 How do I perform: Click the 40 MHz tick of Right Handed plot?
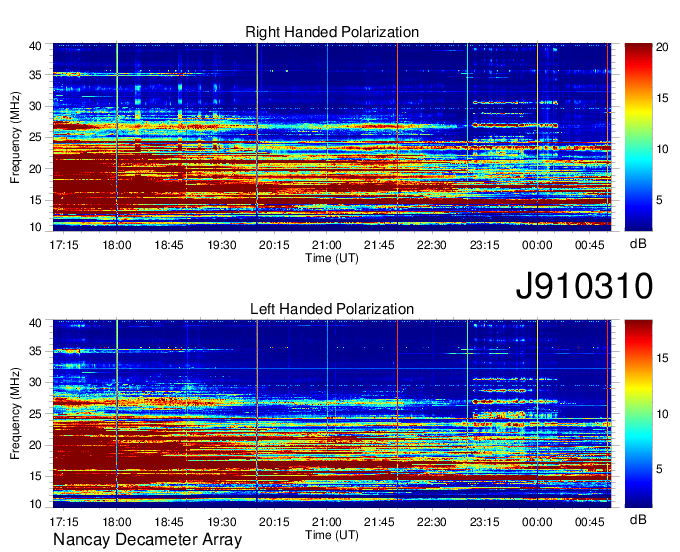click(35, 46)
